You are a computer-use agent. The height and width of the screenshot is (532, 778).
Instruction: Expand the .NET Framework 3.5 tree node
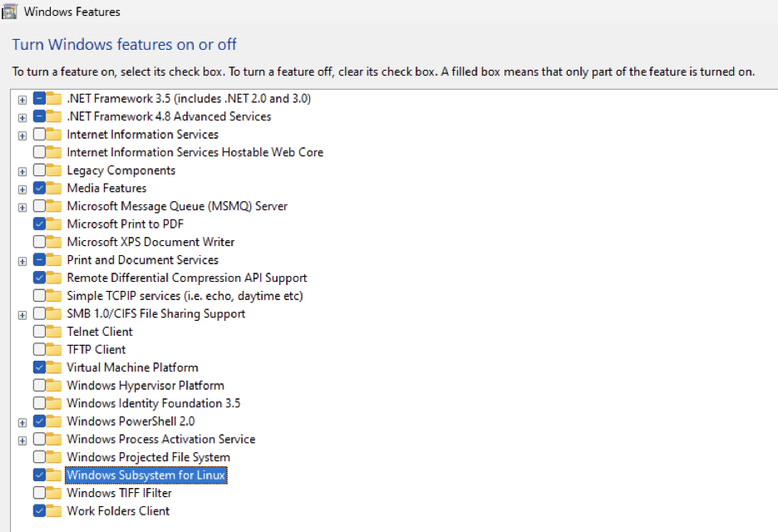click(x=22, y=99)
